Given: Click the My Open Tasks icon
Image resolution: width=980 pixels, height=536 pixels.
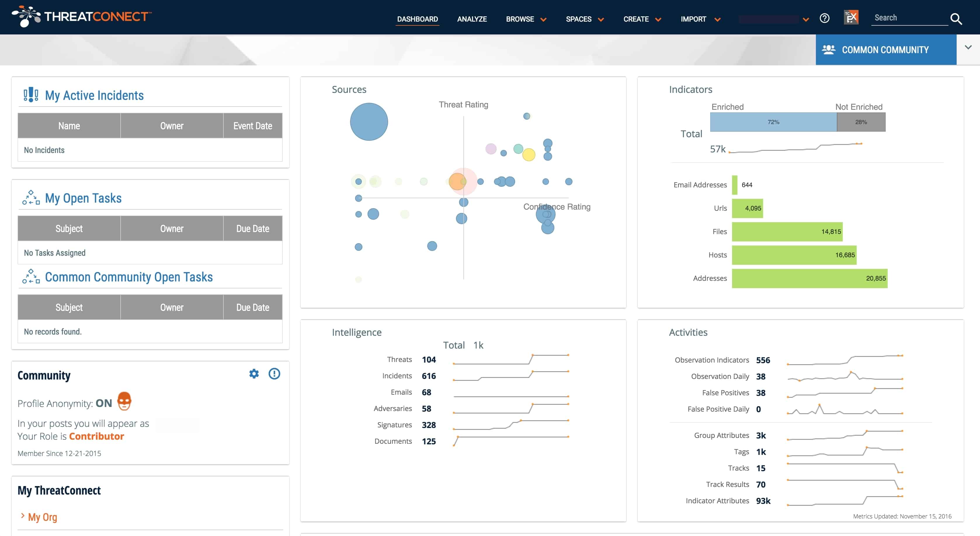Looking at the screenshot, I should pos(31,198).
